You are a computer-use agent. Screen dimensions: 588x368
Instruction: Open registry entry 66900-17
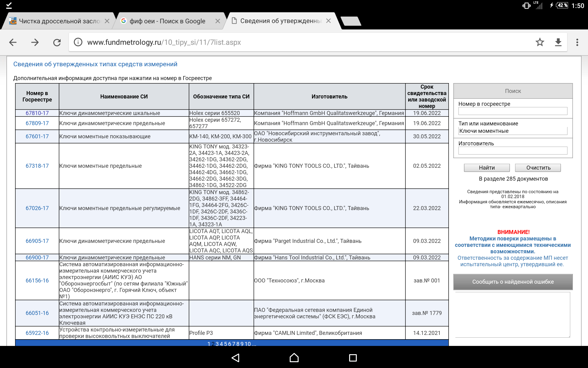37,258
